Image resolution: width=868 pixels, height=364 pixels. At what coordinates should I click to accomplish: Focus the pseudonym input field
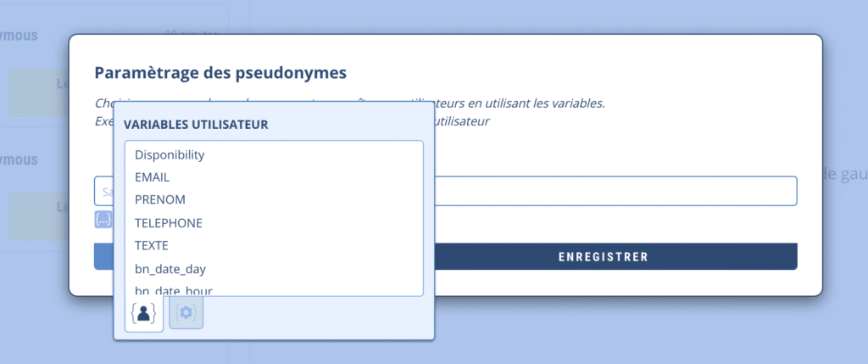coord(615,191)
